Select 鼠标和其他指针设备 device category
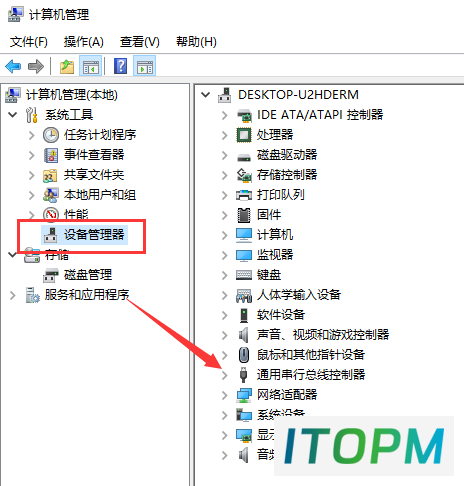The width and height of the screenshot is (464, 486). tap(311, 355)
